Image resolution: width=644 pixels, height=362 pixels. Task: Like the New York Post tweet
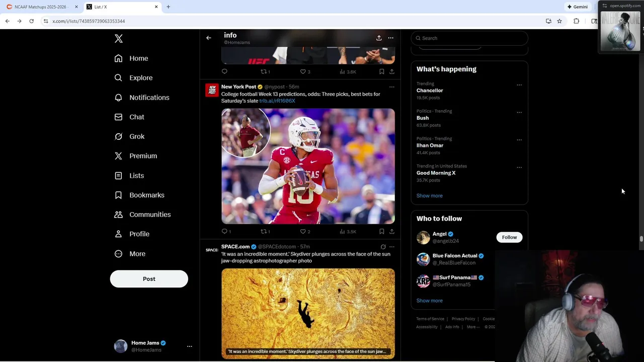(305, 232)
